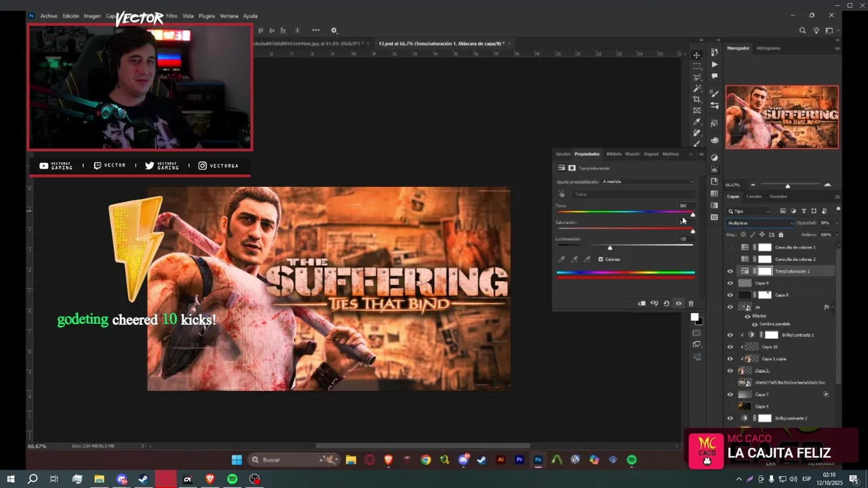Select the Healing Brush tool
The image size is (868, 488).
click(x=696, y=133)
